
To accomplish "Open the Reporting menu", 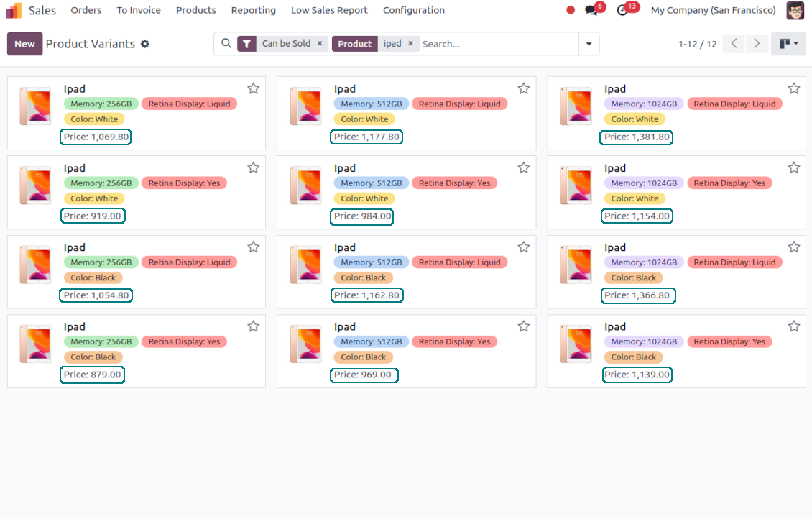I will click(x=253, y=10).
